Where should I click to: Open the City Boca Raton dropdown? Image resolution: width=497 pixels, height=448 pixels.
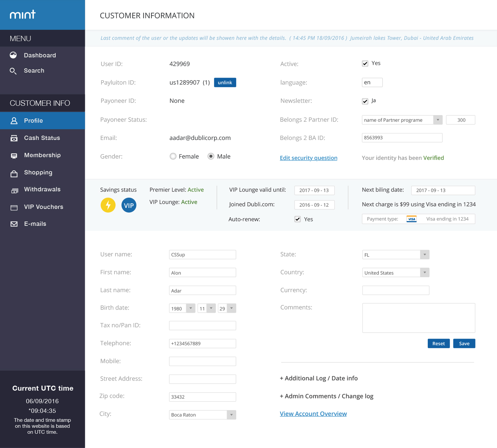203,415
